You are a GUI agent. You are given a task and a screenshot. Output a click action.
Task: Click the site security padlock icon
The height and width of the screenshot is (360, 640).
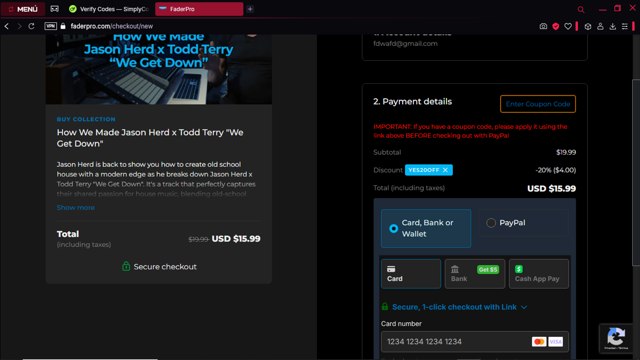tap(63, 26)
